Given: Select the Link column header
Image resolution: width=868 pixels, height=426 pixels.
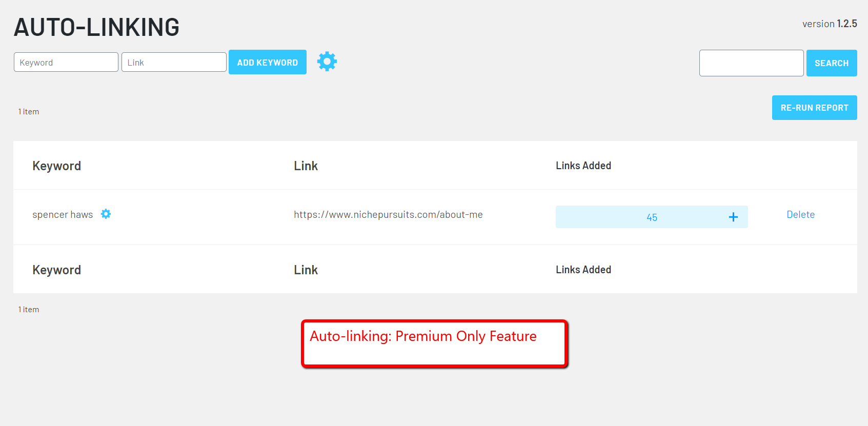Looking at the screenshot, I should (x=306, y=165).
